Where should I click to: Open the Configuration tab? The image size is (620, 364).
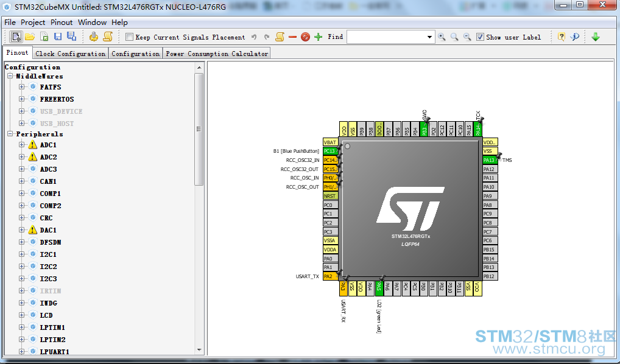(136, 54)
